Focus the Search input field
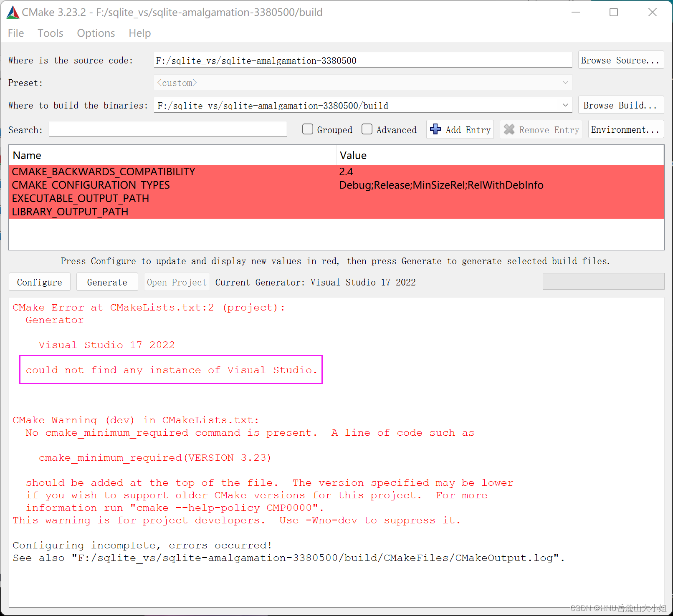 click(168, 129)
